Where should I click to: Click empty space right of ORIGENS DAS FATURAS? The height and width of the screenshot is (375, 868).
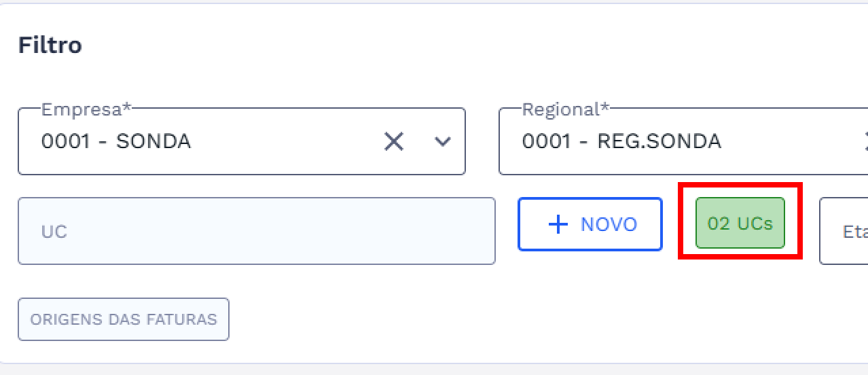pyautogui.click(x=475, y=319)
